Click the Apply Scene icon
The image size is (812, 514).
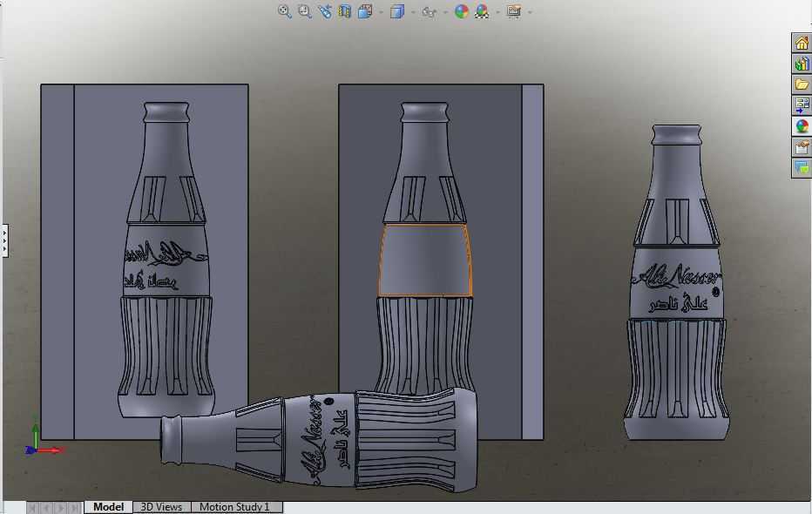pos(482,10)
